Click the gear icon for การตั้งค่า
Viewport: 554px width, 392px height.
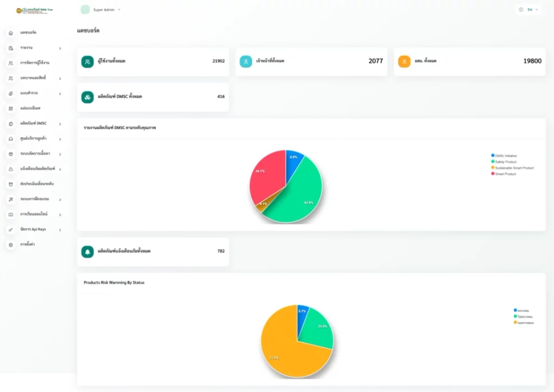pyautogui.click(x=10, y=245)
